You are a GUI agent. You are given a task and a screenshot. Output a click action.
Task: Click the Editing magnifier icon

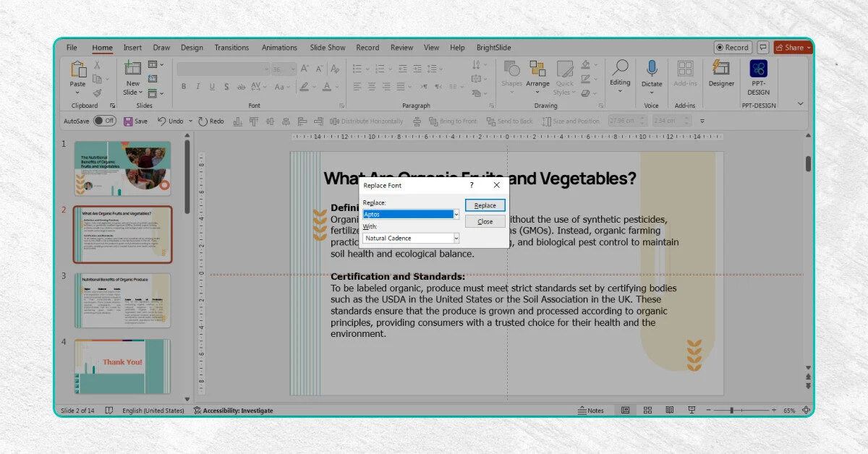pos(620,69)
